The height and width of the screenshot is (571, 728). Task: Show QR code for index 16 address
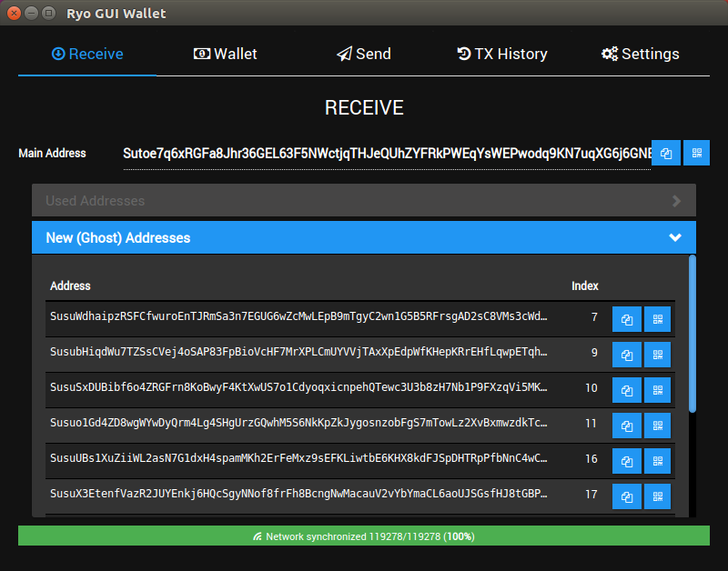(x=657, y=461)
